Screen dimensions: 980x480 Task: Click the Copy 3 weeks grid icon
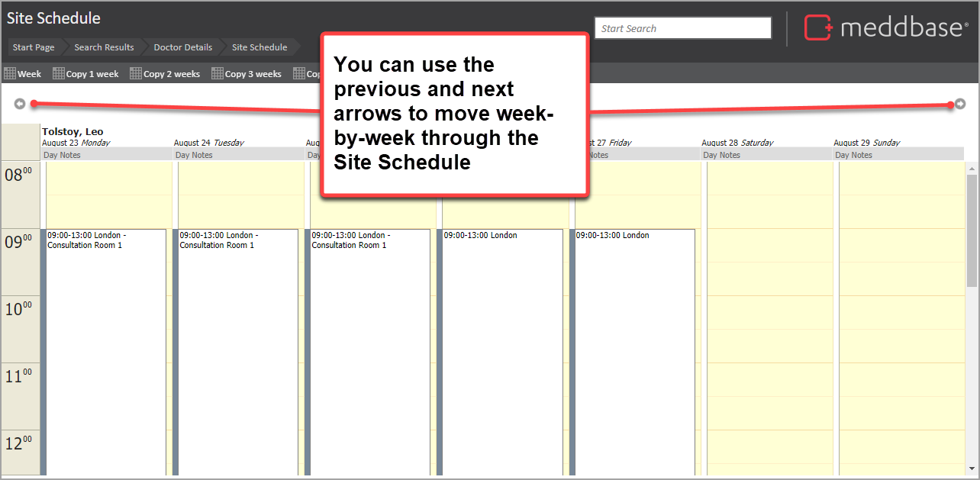pyautogui.click(x=218, y=74)
